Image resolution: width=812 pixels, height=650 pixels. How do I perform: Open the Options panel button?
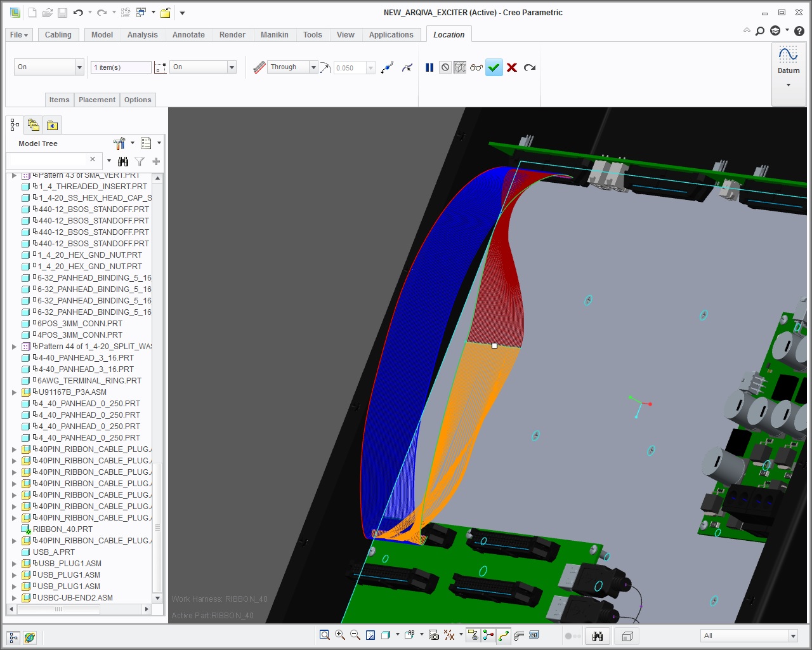(x=138, y=100)
